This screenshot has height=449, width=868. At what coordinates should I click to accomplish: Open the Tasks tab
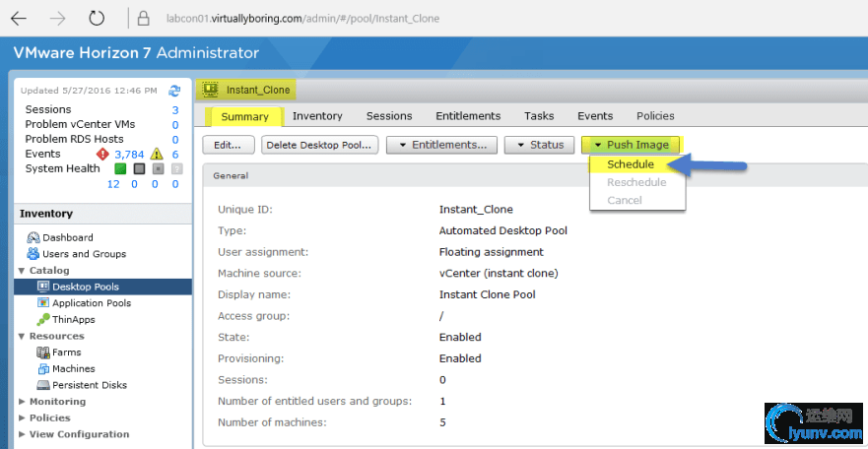[539, 116]
